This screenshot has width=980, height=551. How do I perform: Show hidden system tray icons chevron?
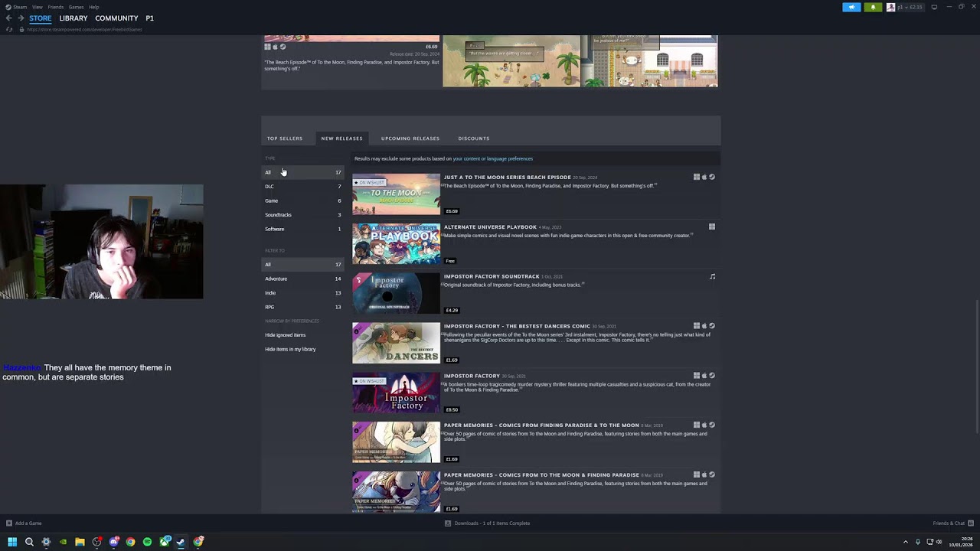click(x=905, y=542)
